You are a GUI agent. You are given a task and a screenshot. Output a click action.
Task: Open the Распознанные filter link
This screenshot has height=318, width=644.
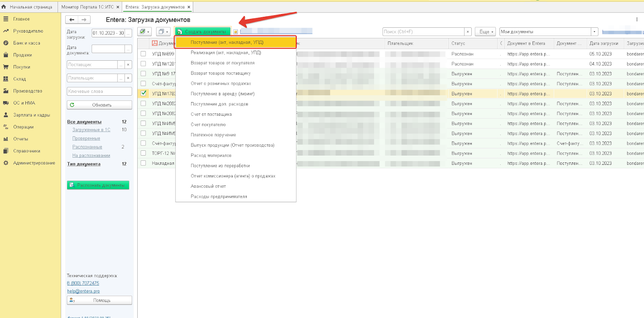(87, 147)
